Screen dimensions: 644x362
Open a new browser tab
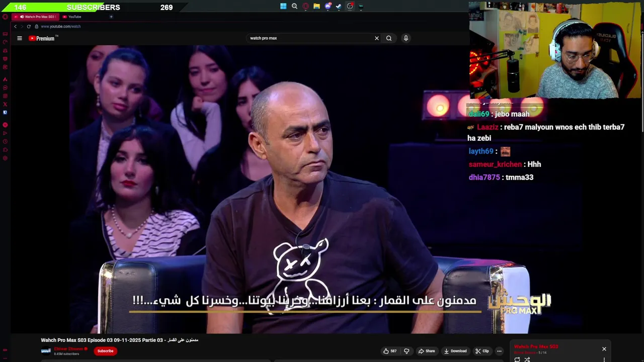click(111, 17)
